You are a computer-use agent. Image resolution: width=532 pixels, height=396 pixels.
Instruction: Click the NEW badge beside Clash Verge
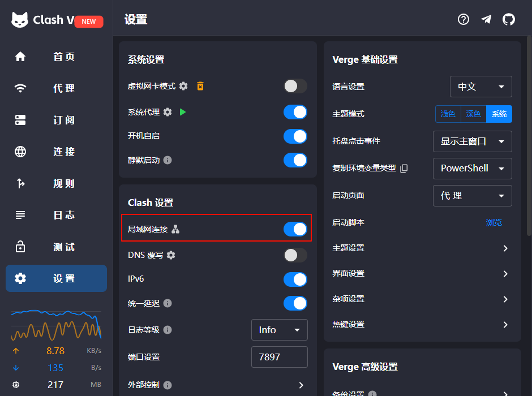pos(88,21)
